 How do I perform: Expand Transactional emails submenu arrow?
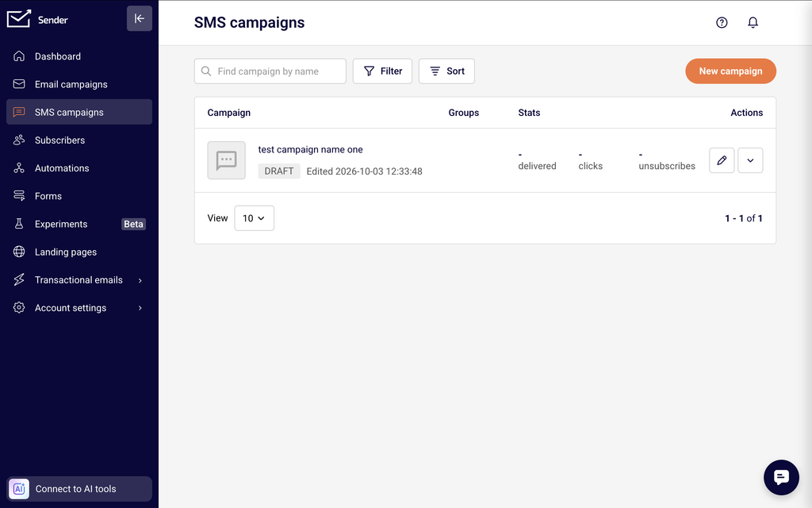point(140,280)
